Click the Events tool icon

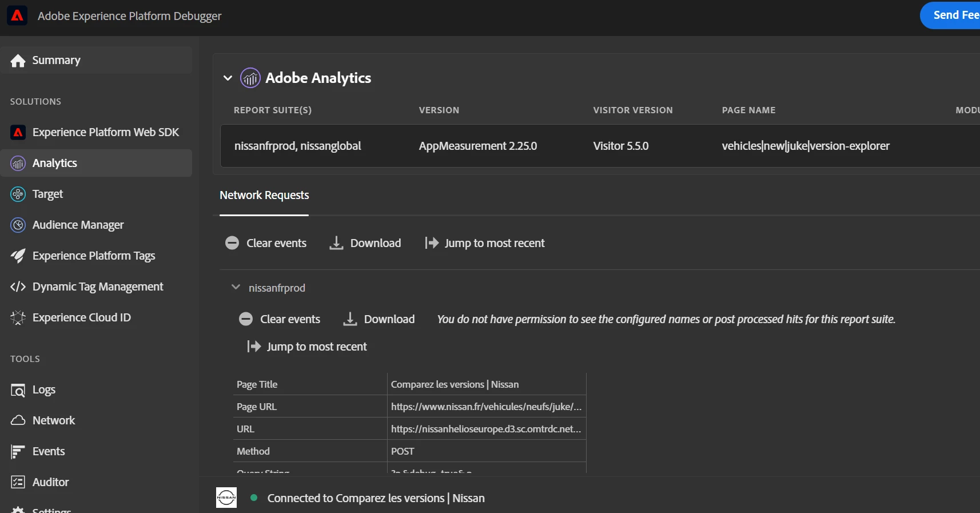point(18,452)
